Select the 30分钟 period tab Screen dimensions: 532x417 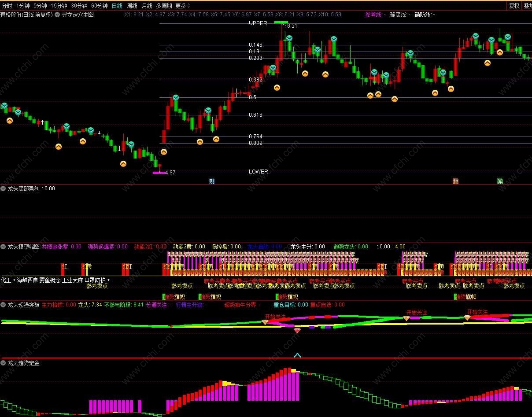[x=79, y=6]
